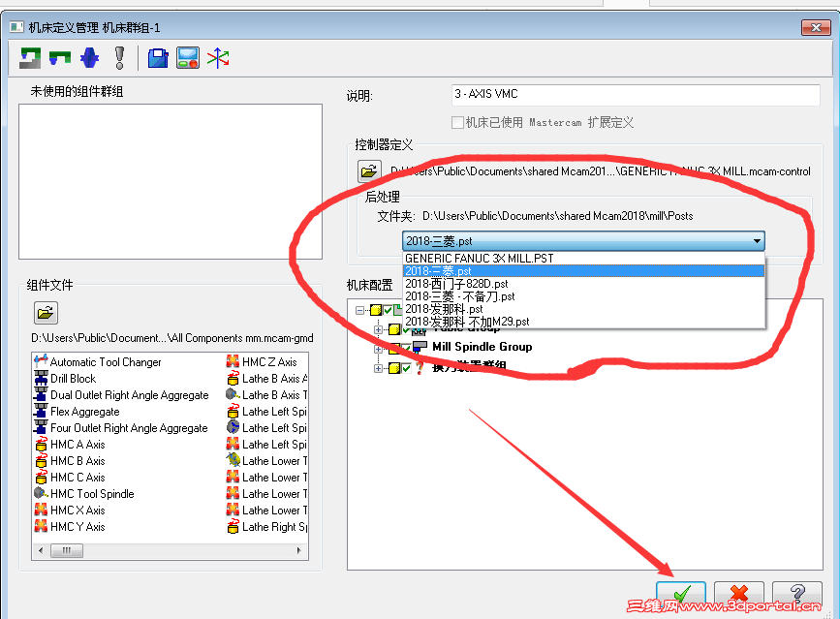Screen dimensions: 840x619
Task: Click the dialog's title bar window icon
Action: (x=16, y=27)
